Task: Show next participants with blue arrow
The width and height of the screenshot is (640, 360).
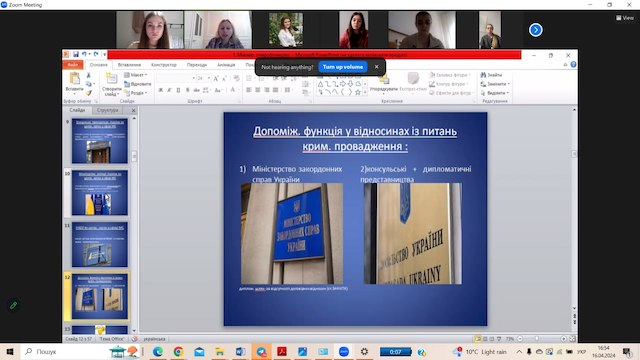Action: (x=536, y=30)
